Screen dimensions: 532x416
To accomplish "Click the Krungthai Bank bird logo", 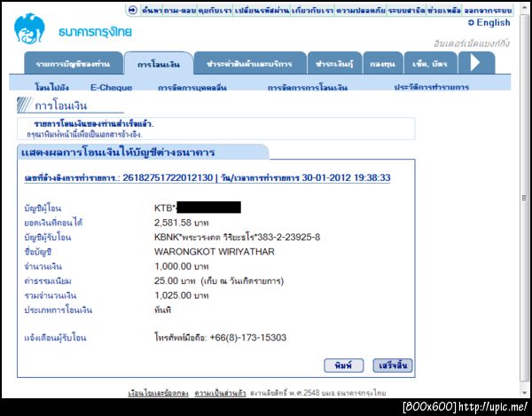I will click(29, 28).
